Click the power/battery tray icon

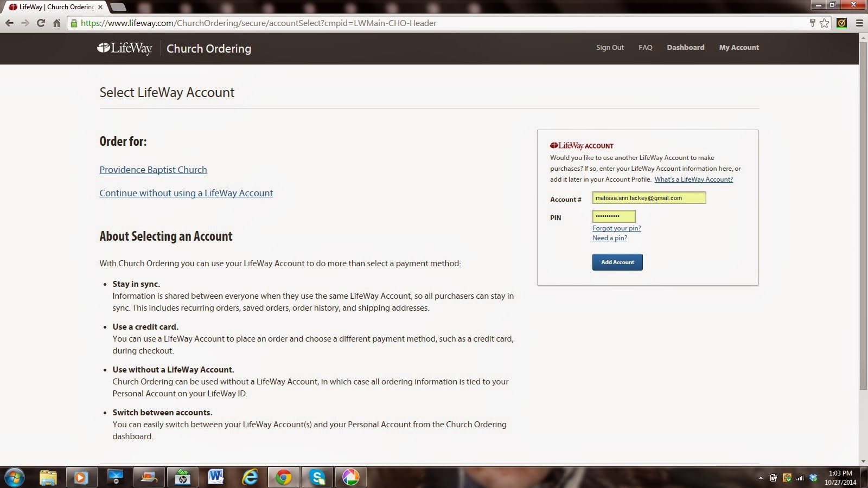pos(774,478)
